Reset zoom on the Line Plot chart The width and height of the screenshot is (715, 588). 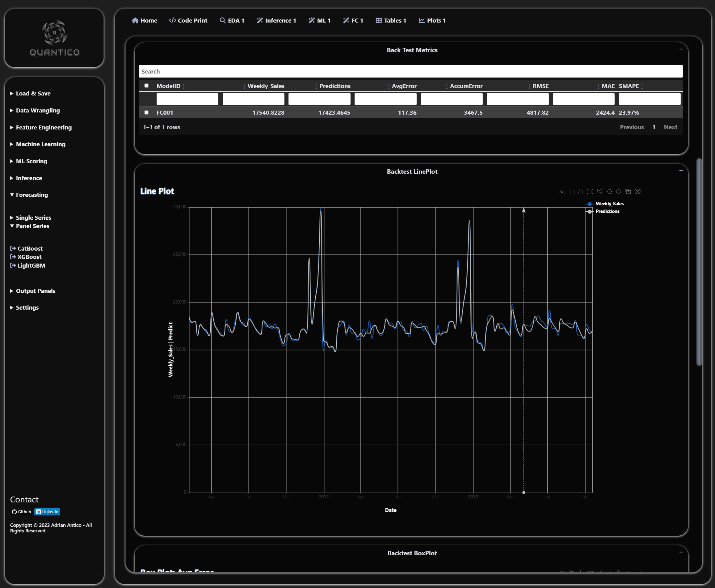[581, 192]
